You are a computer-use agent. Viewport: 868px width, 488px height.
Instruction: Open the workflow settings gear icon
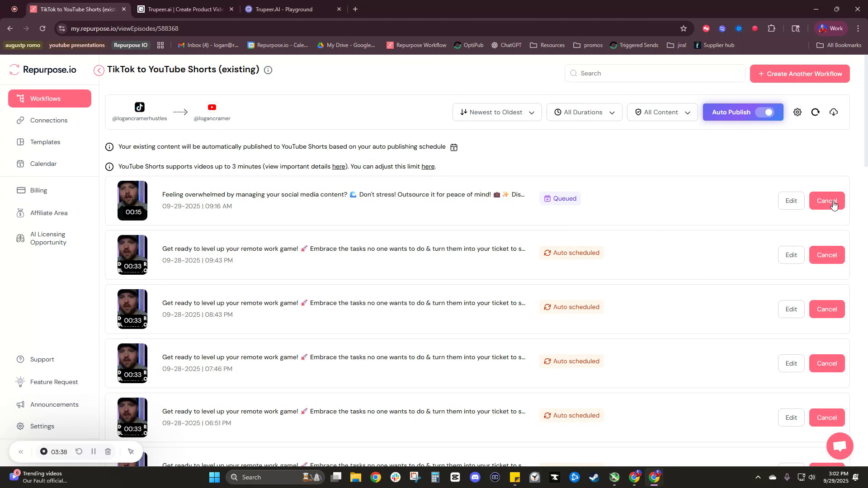pyautogui.click(x=797, y=112)
